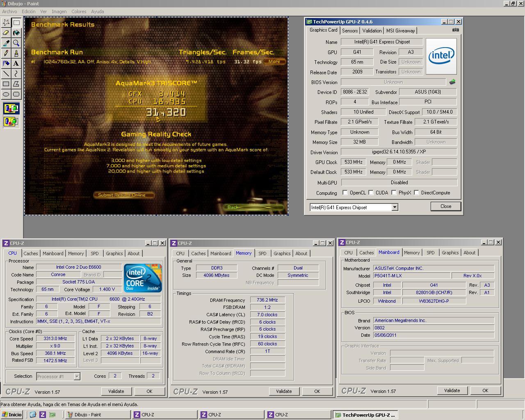Activate the Magnifier tool in Paint
525x420 pixels.
(x=16, y=43)
